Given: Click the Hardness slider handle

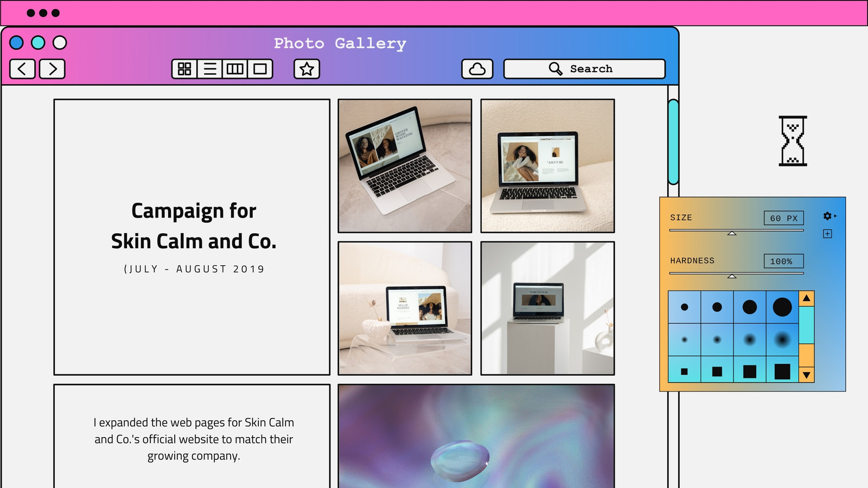Looking at the screenshot, I should 732,277.
